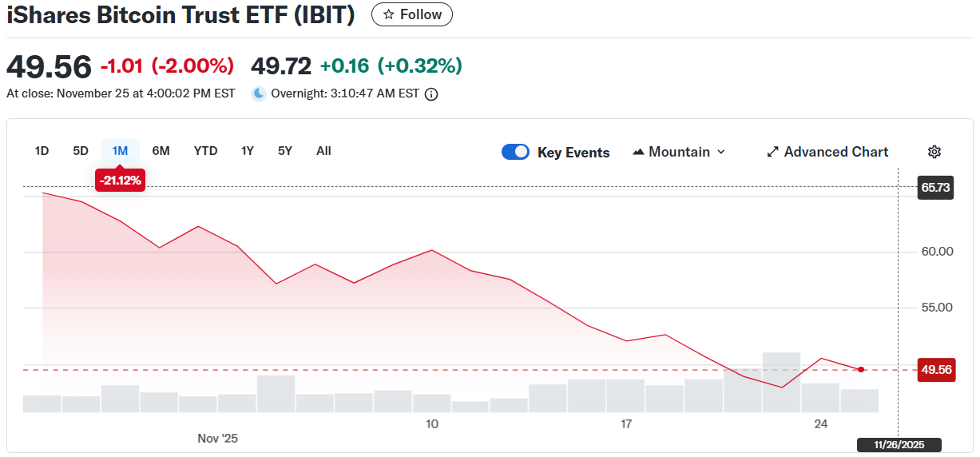This screenshot has height=457, width=980.
Task: Click the 49.56 current price chart label
Action: (936, 370)
